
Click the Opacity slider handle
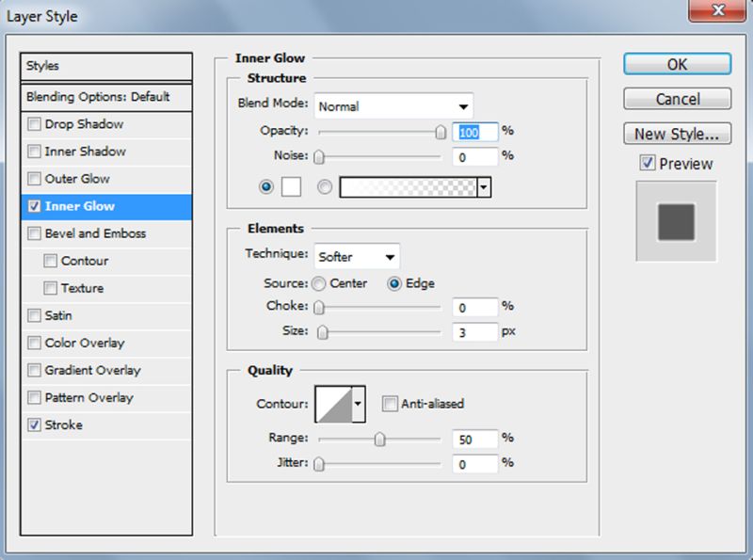(441, 132)
